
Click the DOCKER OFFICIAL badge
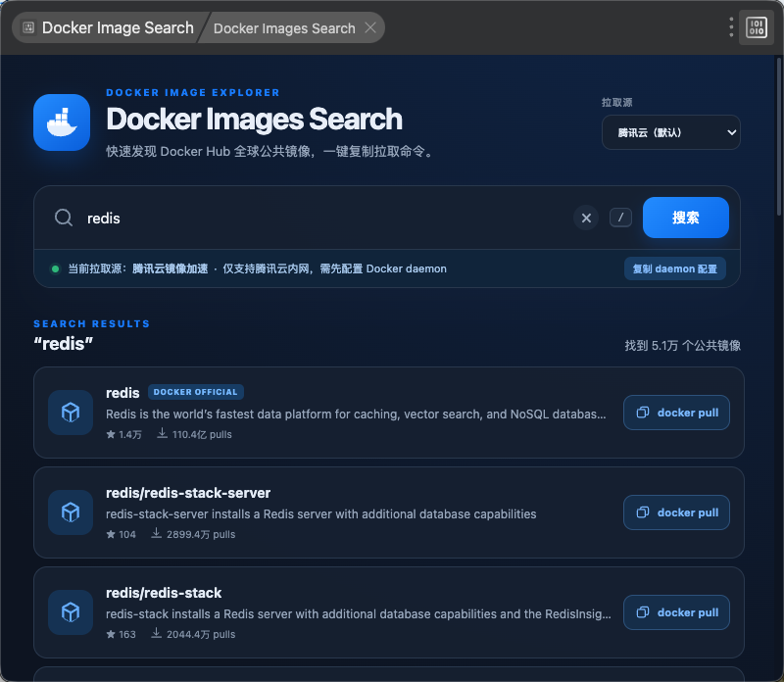coord(195,392)
